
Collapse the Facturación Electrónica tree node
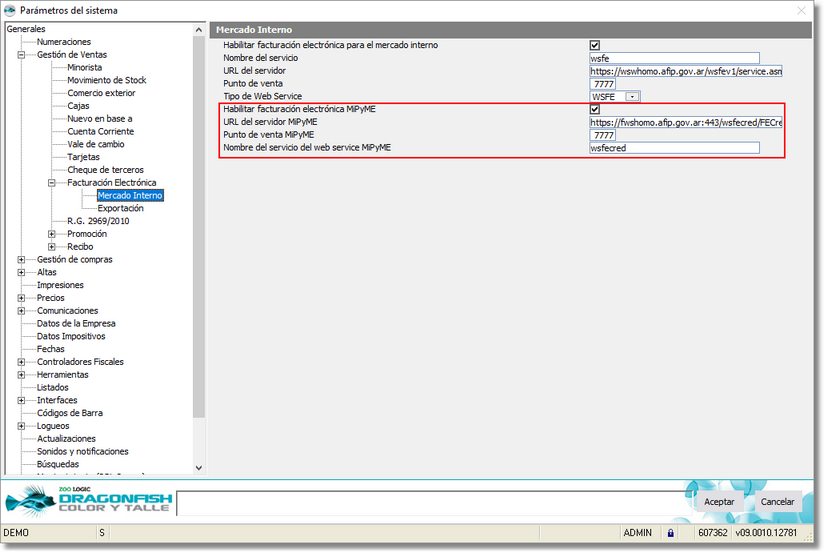[51, 183]
